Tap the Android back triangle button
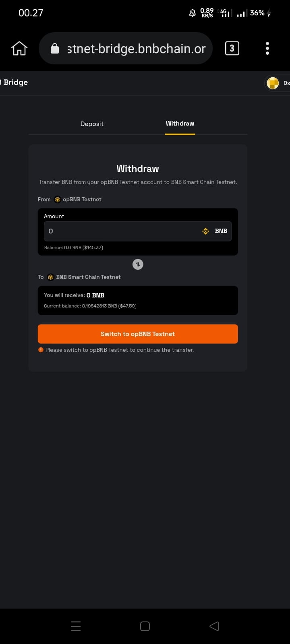 pos(214,626)
